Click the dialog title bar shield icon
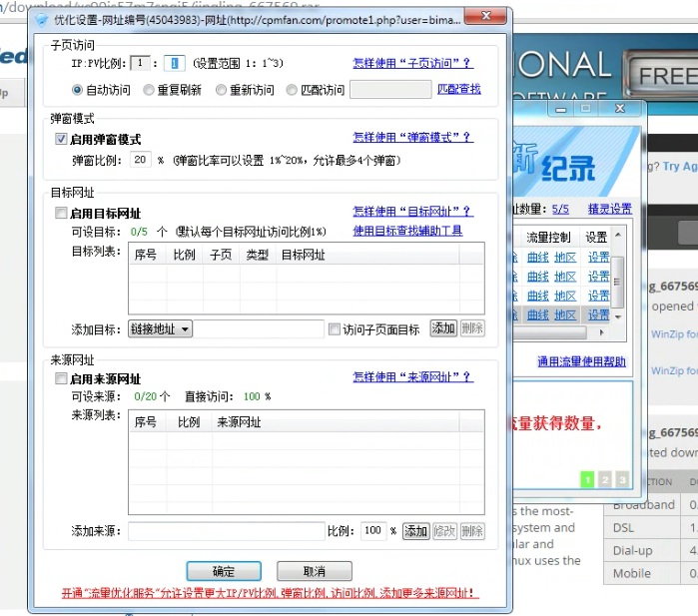698x616 pixels. pos(41,20)
